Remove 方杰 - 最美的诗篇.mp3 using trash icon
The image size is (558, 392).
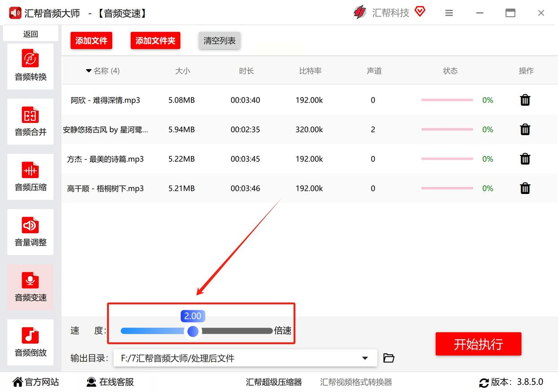coord(525,159)
